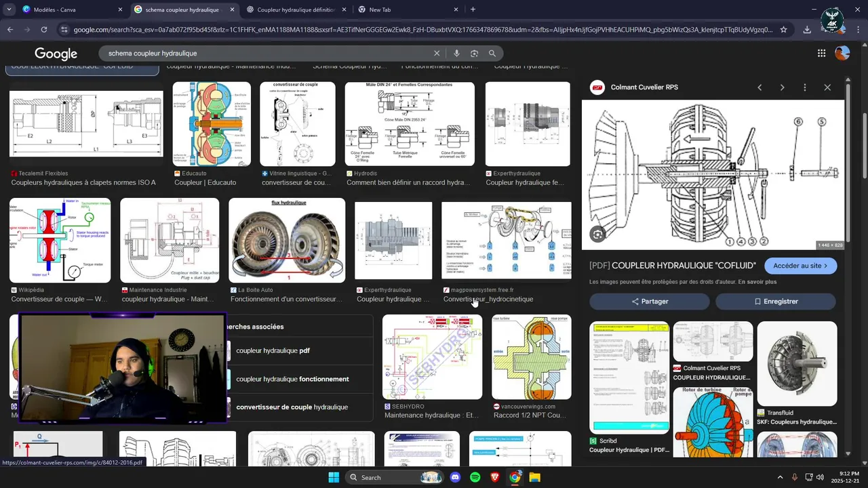Click the Chrome address bar

pyautogui.click(x=420, y=30)
